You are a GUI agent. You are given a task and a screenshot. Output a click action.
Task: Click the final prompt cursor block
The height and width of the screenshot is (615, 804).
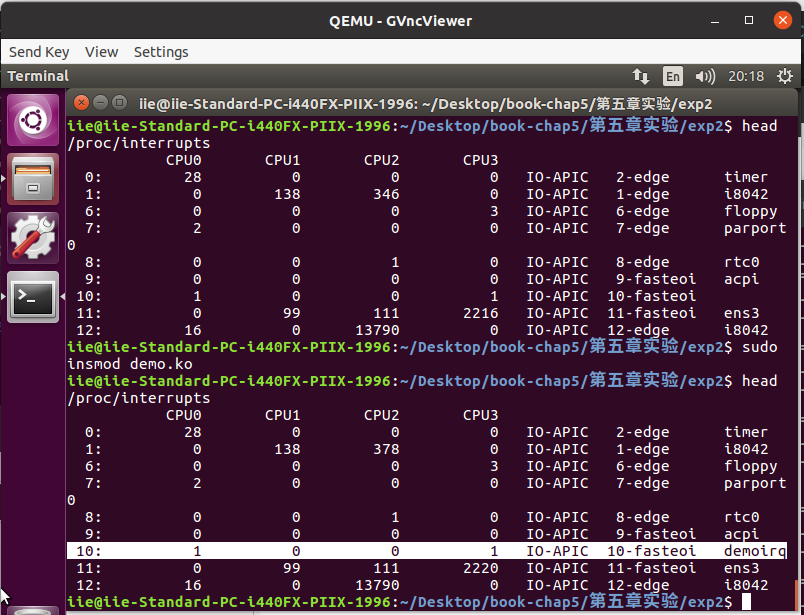746,602
